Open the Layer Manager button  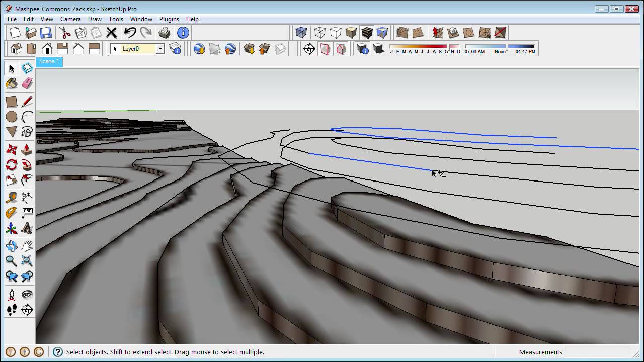tap(175, 49)
